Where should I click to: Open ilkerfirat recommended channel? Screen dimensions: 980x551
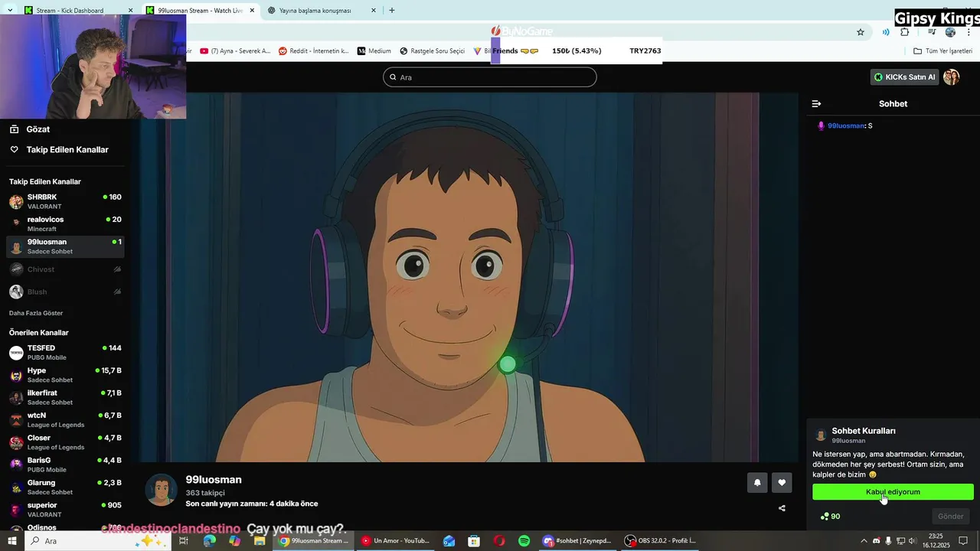65,397
